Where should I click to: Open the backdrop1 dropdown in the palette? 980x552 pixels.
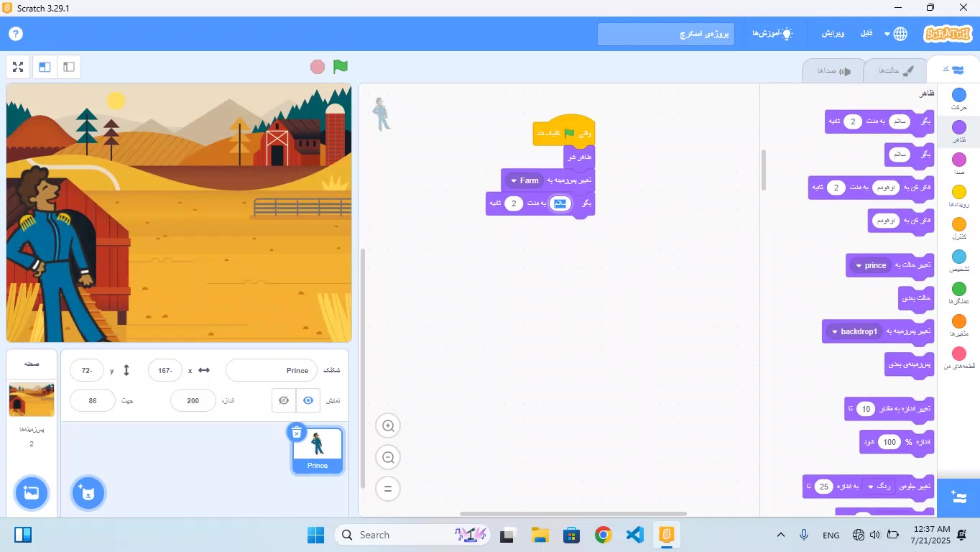854,331
